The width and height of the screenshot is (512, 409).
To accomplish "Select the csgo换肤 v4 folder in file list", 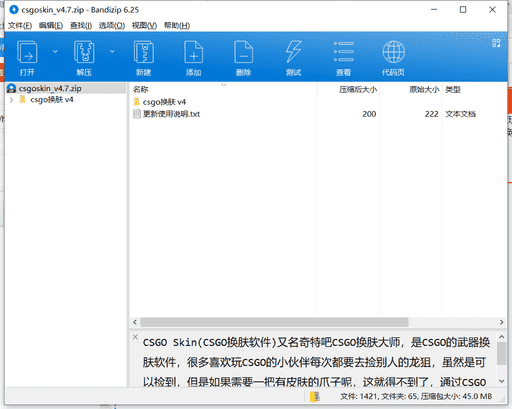I will tap(159, 102).
